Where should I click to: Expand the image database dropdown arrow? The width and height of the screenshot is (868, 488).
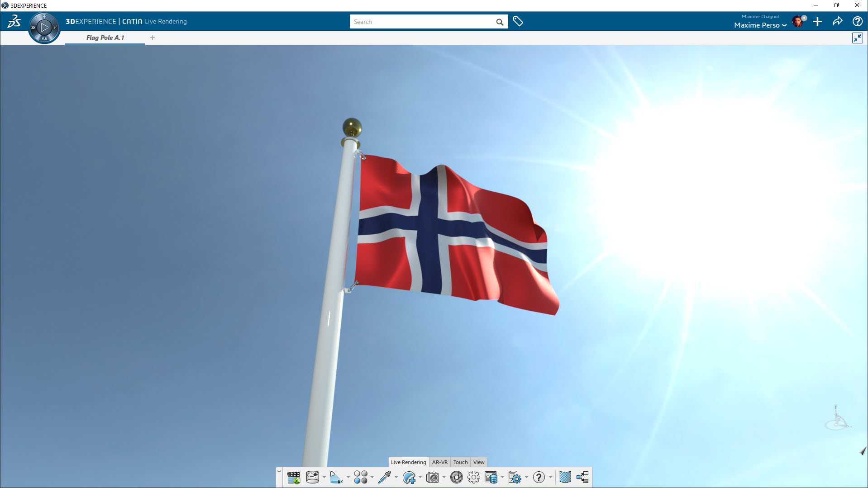pyautogui.click(x=502, y=477)
